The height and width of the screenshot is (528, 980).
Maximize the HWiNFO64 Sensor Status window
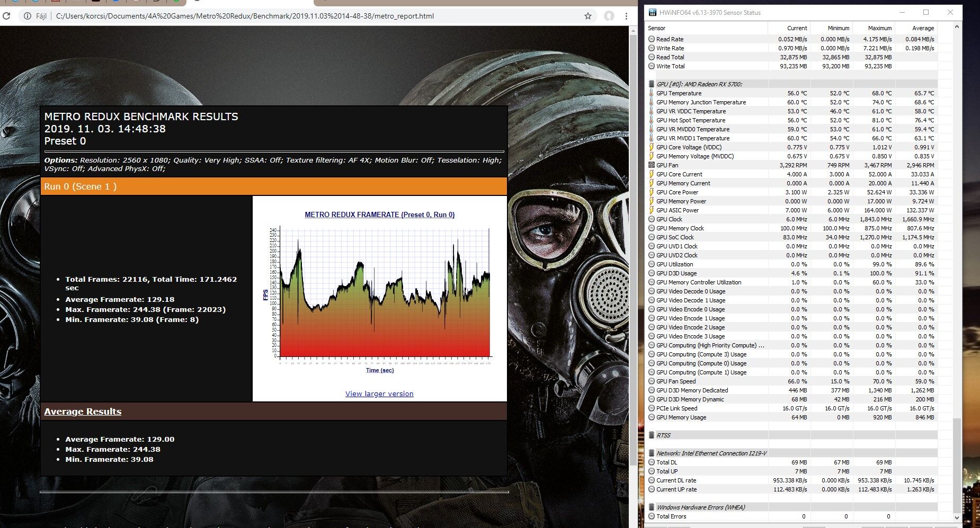tap(926, 12)
